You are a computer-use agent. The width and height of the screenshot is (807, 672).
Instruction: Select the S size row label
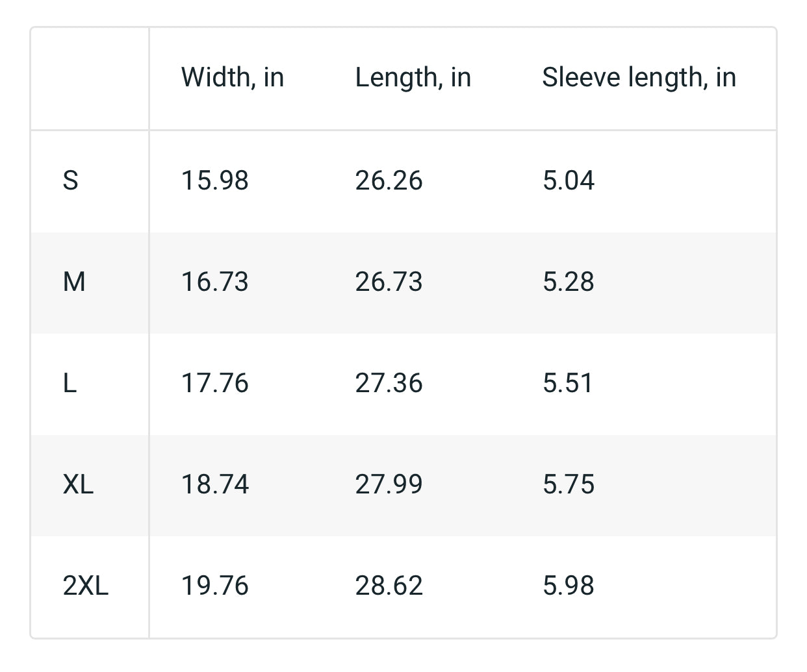coord(70,180)
